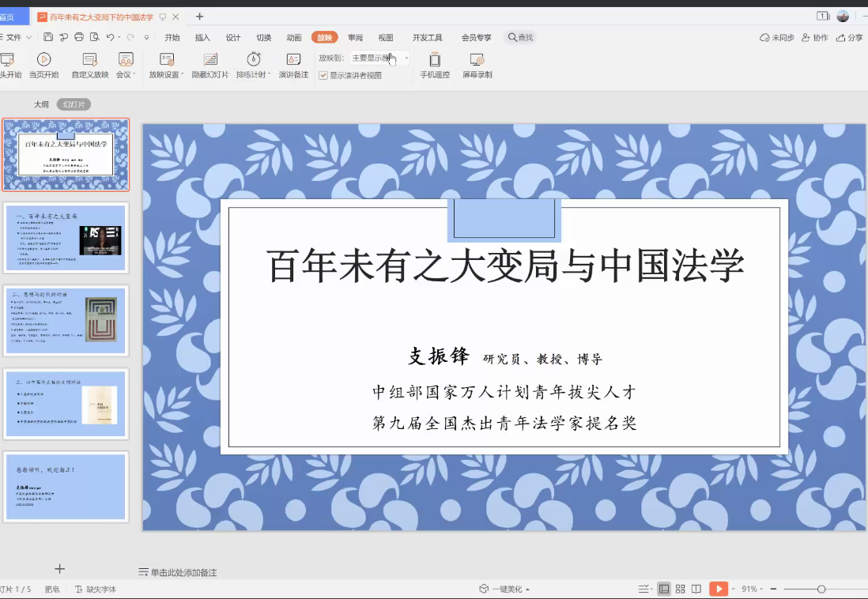Click the print icon in quick access toolbar
Screen dimensions: 868x599
[x=78, y=36]
